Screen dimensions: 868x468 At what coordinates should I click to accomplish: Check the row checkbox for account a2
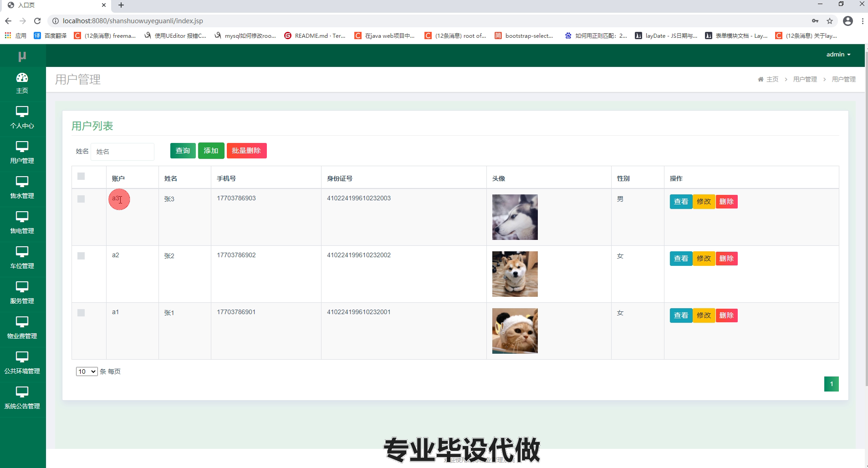81,256
